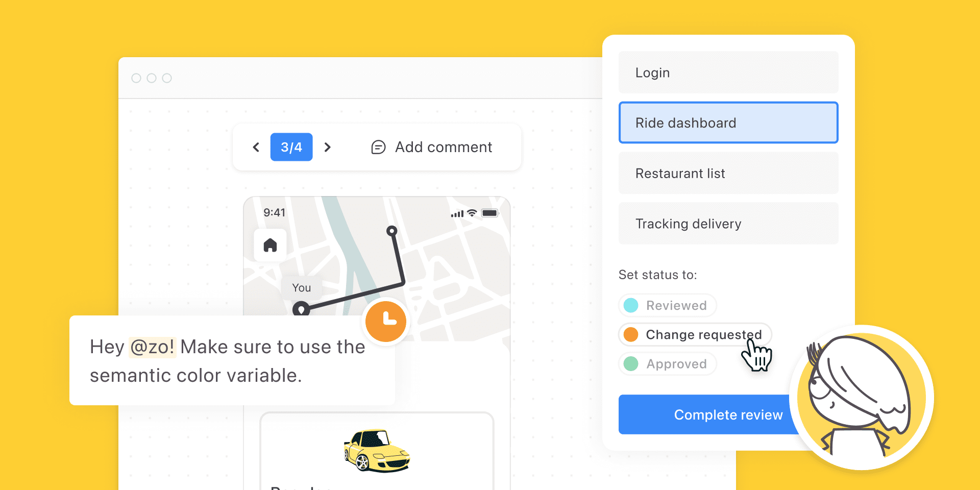Screen dimensions: 980x490
Task: Open the Restaurant list item
Action: coord(728,173)
